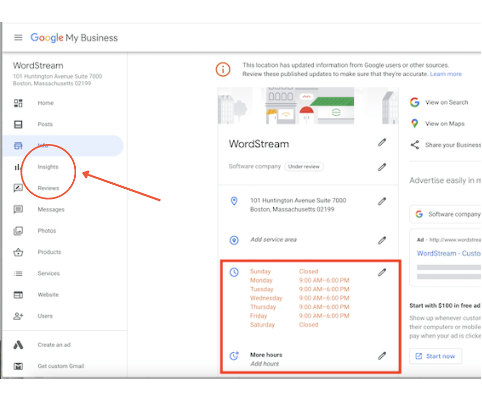Click the Services list icon
This screenshot has height=402, width=482.
coord(18,273)
